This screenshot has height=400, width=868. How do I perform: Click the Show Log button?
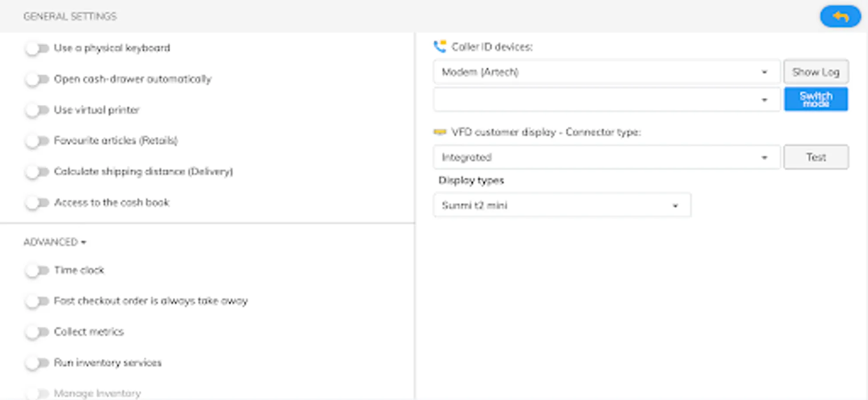tap(816, 72)
